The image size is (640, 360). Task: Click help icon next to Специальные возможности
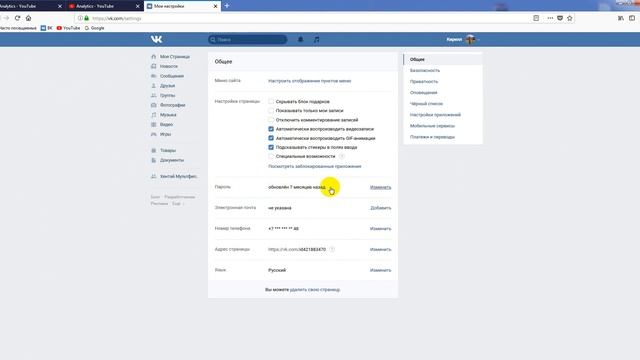[342, 156]
